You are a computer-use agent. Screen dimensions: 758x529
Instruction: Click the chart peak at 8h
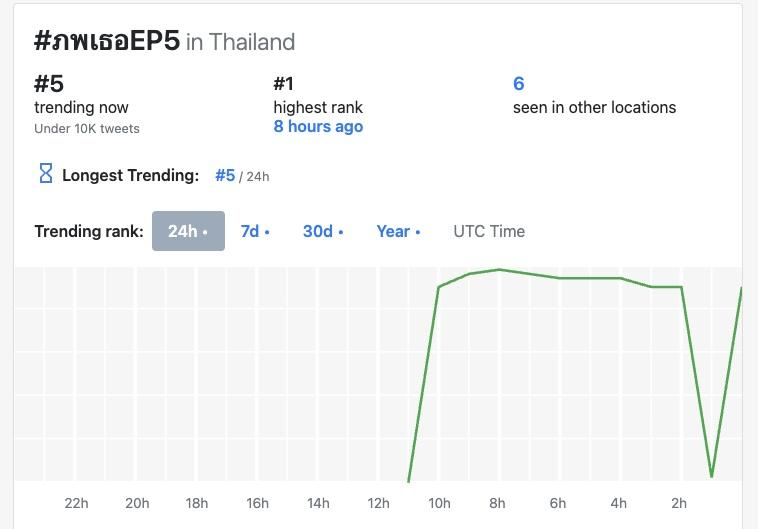tap(499, 270)
